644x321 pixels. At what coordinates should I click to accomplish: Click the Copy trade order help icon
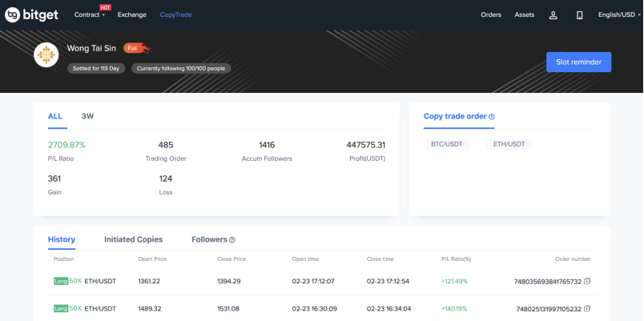pyautogui.click(x=492, y=117)
